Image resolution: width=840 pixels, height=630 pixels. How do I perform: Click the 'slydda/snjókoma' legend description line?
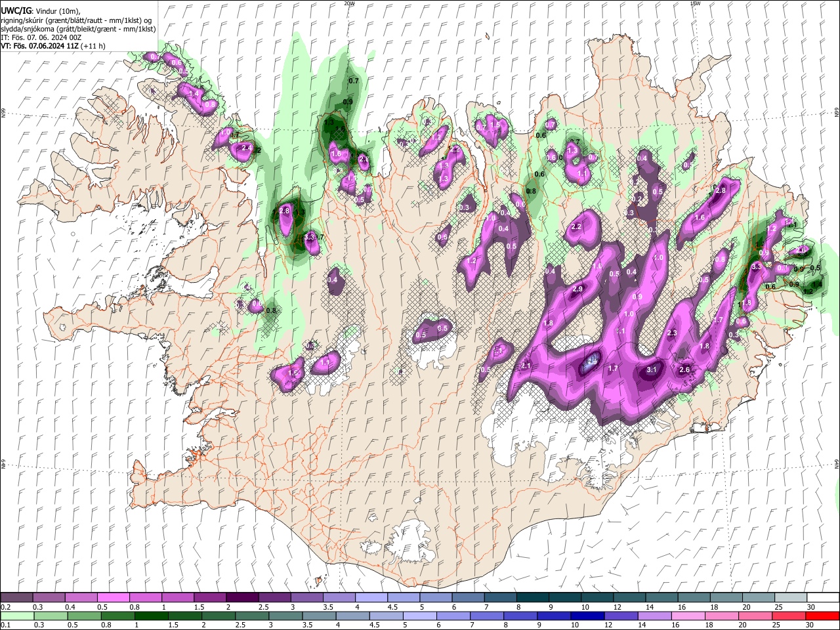(78, 29)
